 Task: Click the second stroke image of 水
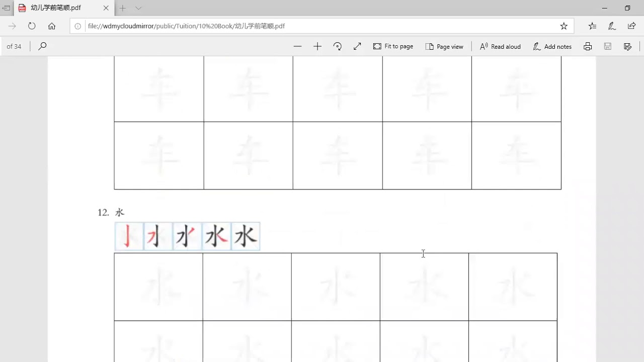(158, 236)
